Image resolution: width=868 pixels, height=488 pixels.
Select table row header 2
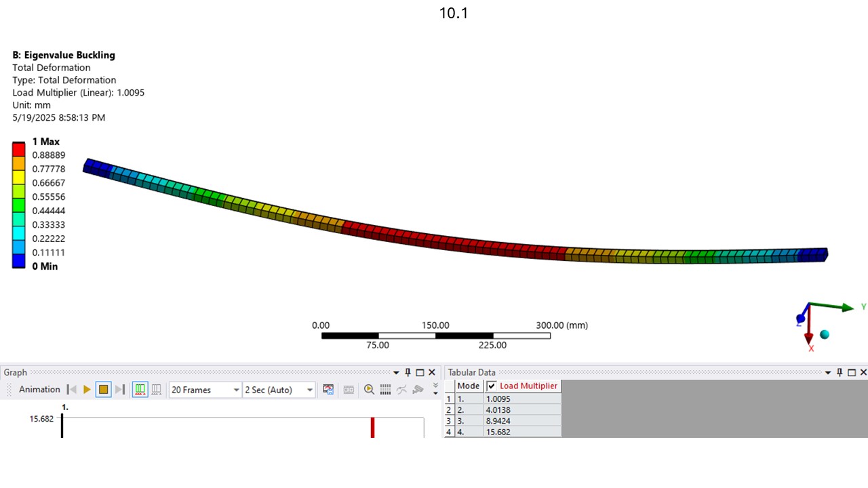coord(448,410)
